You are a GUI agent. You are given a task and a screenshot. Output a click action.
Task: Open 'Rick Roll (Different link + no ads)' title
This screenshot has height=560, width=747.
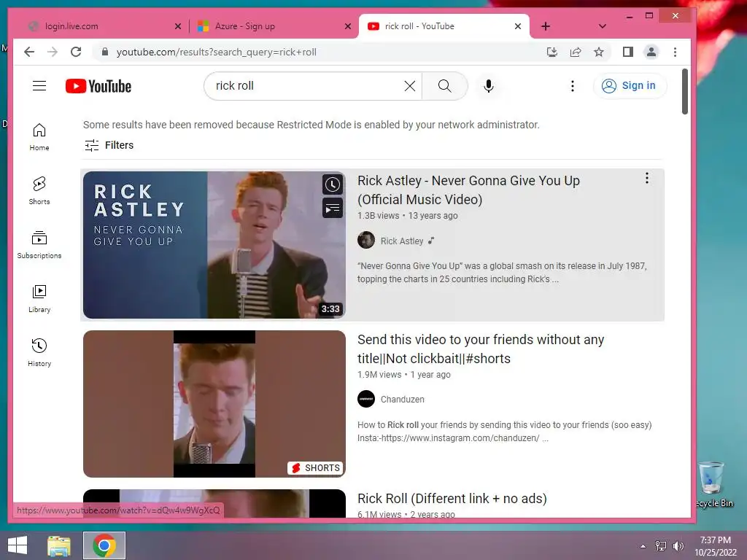pyautogui.click(x=452, y=499)
